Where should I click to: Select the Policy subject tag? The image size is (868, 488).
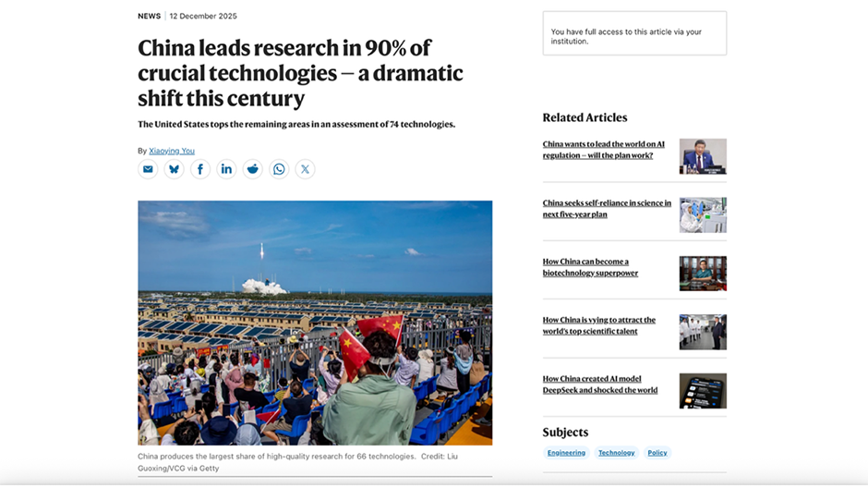(x=657, y=453)
